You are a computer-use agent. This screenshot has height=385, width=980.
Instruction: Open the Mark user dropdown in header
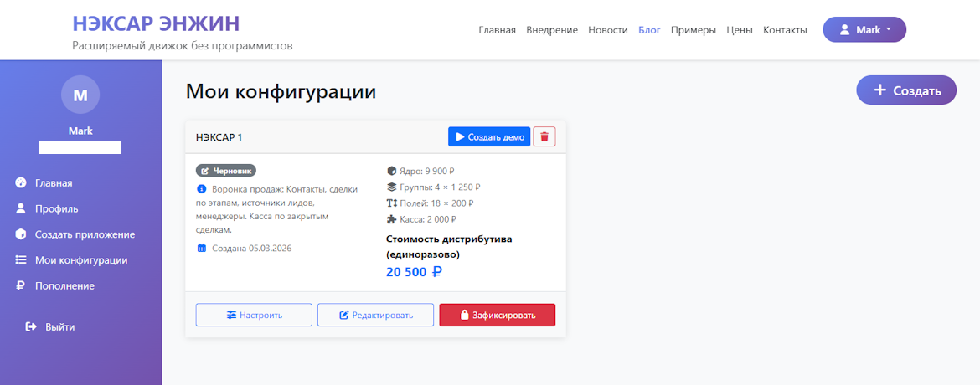864,29
